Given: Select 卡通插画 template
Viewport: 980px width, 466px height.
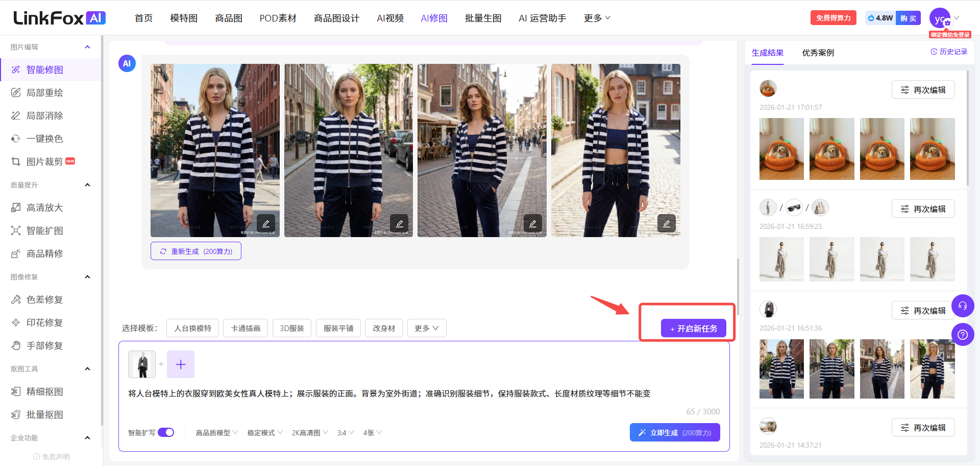Looking at the screenshot, I should [x=246, y=328].
